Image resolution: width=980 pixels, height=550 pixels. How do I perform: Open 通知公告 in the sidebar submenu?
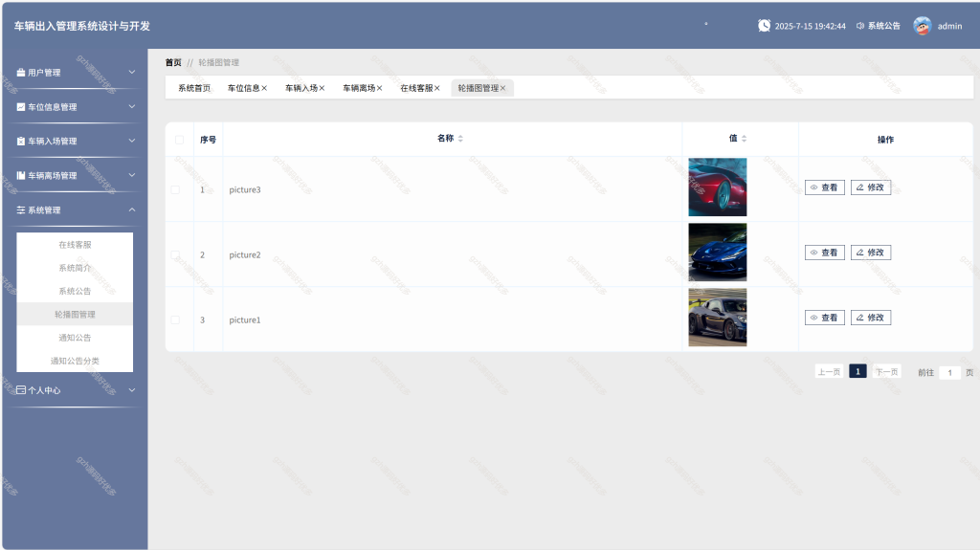coord(75,338)
